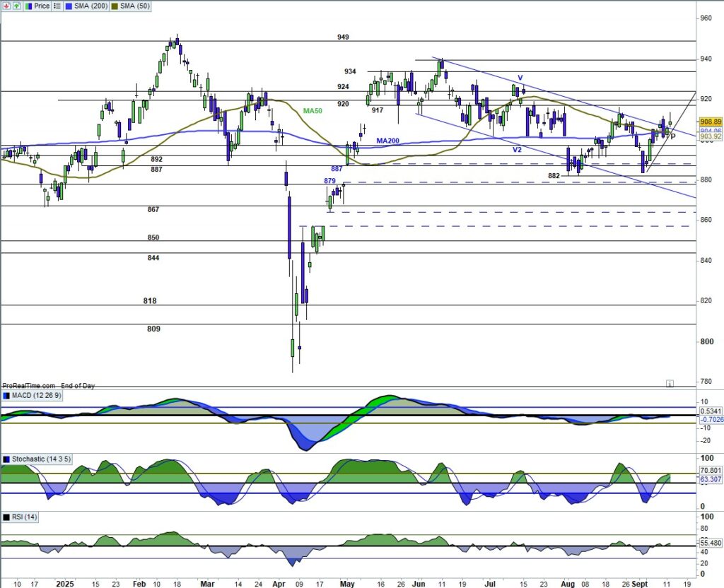Open the Price settings label

point(41,6)
